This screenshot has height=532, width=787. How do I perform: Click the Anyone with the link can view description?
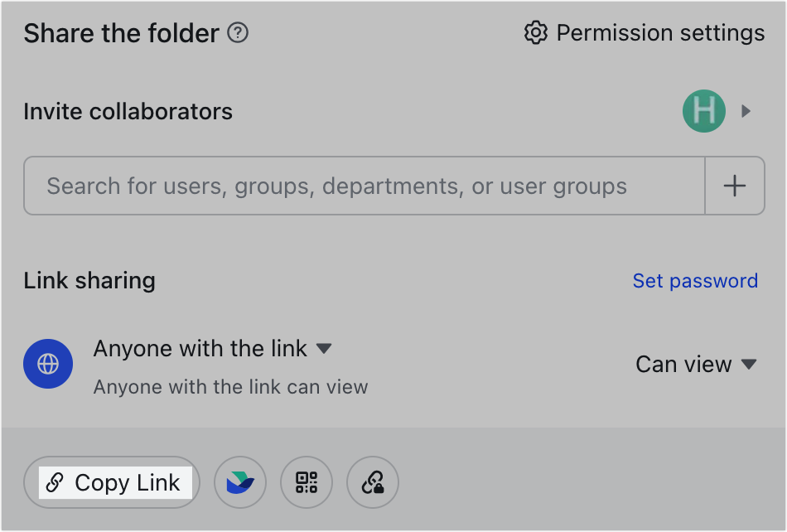(x=230, y=387)
